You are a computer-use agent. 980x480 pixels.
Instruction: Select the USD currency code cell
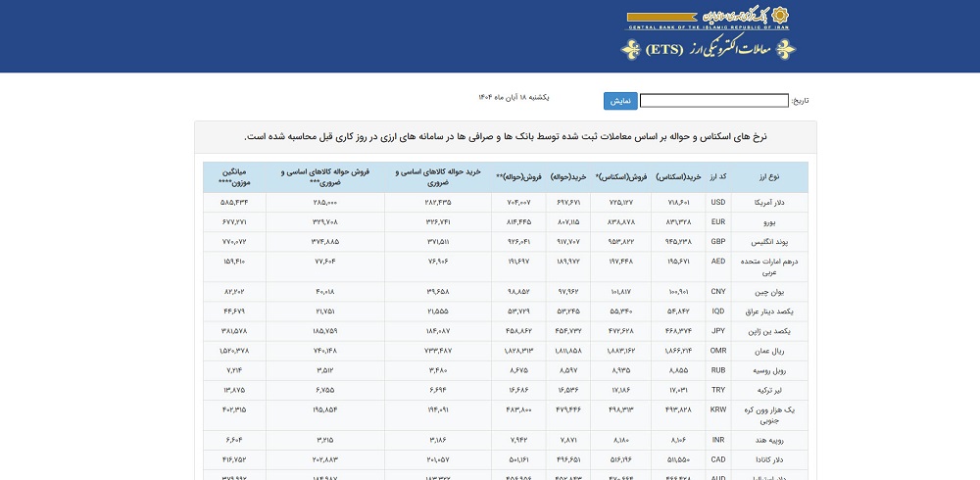coord(718,203)
